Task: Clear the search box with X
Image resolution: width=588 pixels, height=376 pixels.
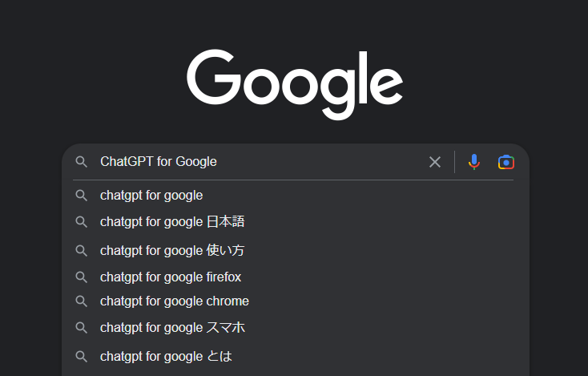Action: [435, 162]
